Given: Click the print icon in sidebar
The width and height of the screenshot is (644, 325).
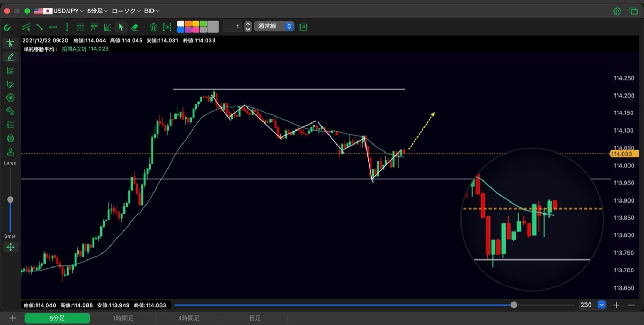Looking at the screenshot, I should (10, 139).
